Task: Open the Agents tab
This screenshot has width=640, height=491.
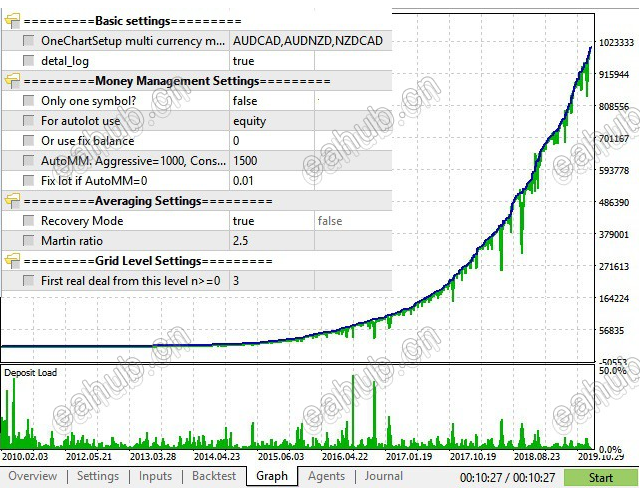Action: [327, 476]
